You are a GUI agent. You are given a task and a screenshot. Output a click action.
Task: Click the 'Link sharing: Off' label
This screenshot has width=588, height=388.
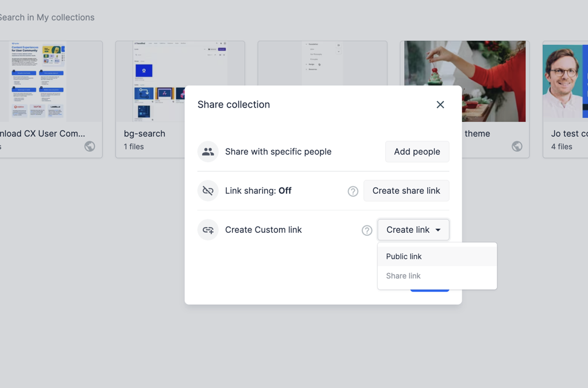pos(258,191)
